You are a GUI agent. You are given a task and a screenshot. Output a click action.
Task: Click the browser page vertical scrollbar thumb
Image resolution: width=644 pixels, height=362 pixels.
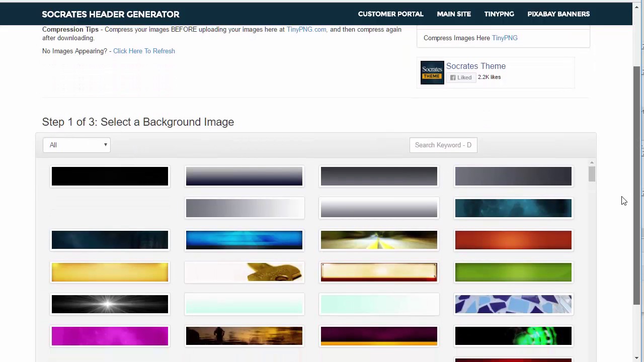(x=636, y=185)
